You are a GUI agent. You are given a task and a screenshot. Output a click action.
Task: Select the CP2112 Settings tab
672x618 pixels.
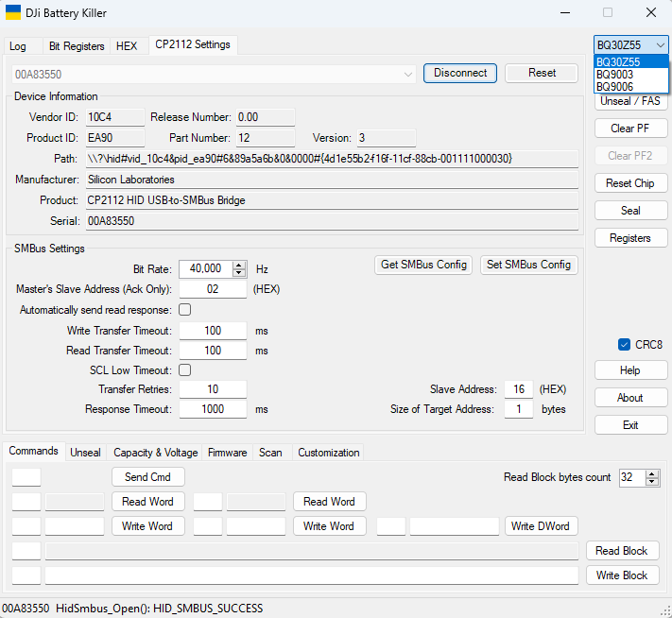click(193, 44)
